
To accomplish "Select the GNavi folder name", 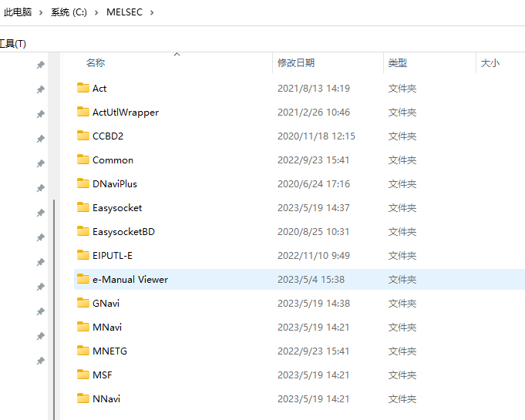I will pos(106,303).
